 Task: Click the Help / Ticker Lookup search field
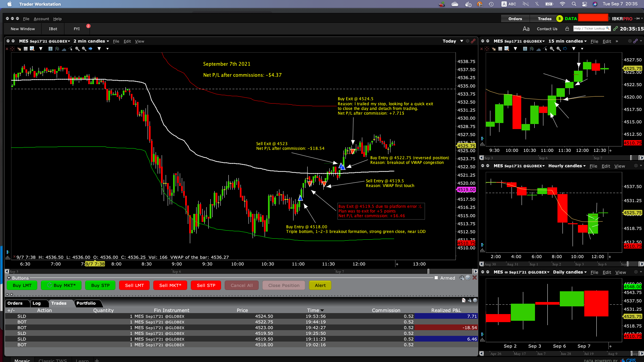592,28
